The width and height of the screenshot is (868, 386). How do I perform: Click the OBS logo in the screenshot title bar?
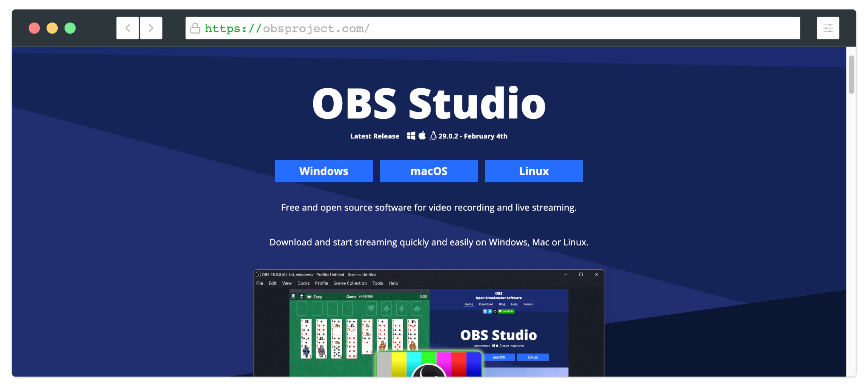click(x=259, y=274)
